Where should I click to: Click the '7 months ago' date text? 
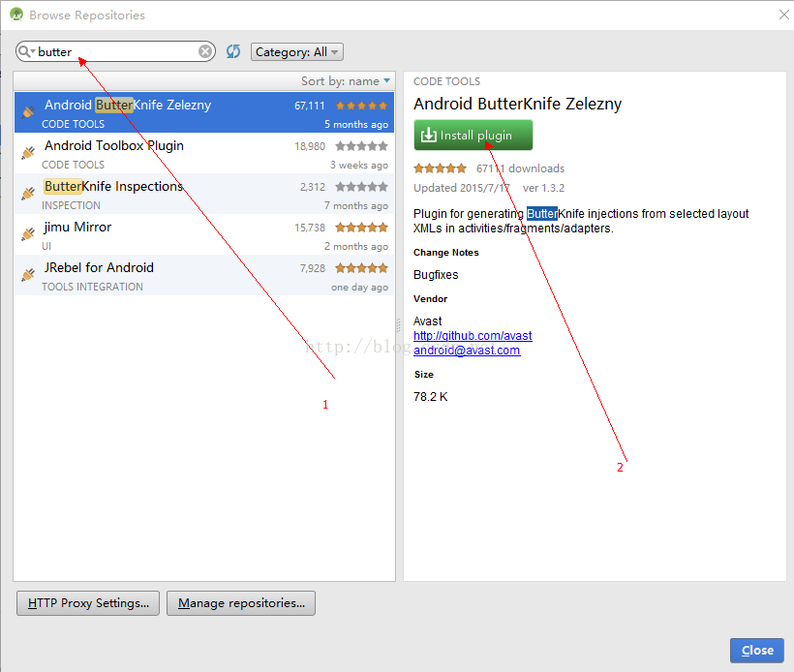356,205
